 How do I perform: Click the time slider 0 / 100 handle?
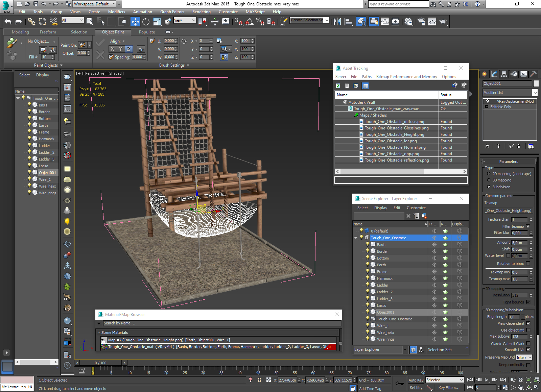point(100,363)
